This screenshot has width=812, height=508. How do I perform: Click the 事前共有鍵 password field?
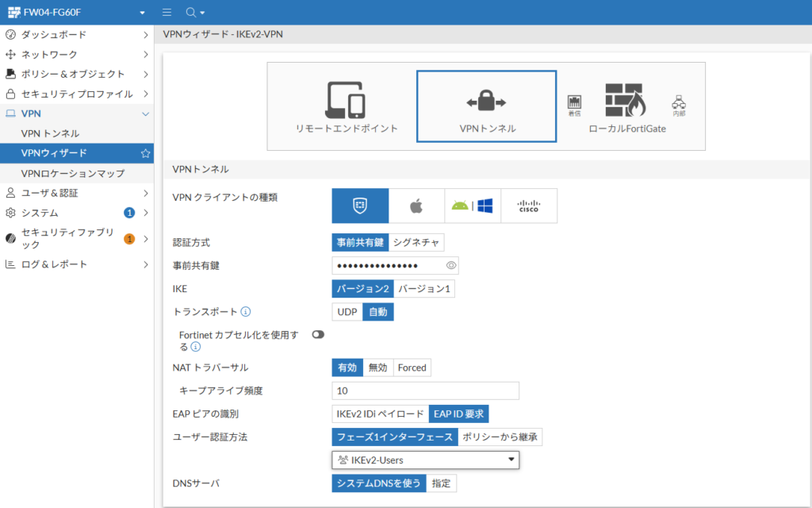[x=395, y=265]
